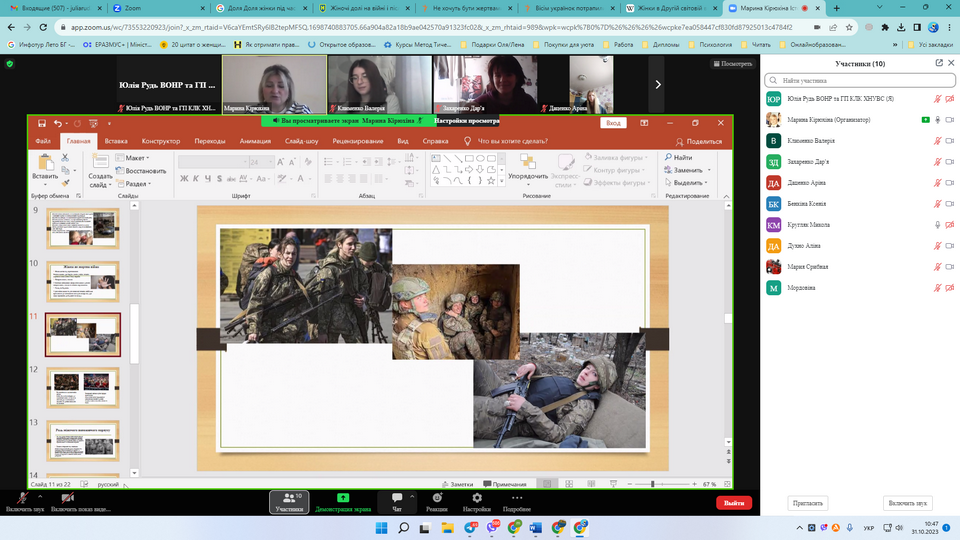
Task: Show next video thumbnails with right arrow
Action: tap(657, 85)
